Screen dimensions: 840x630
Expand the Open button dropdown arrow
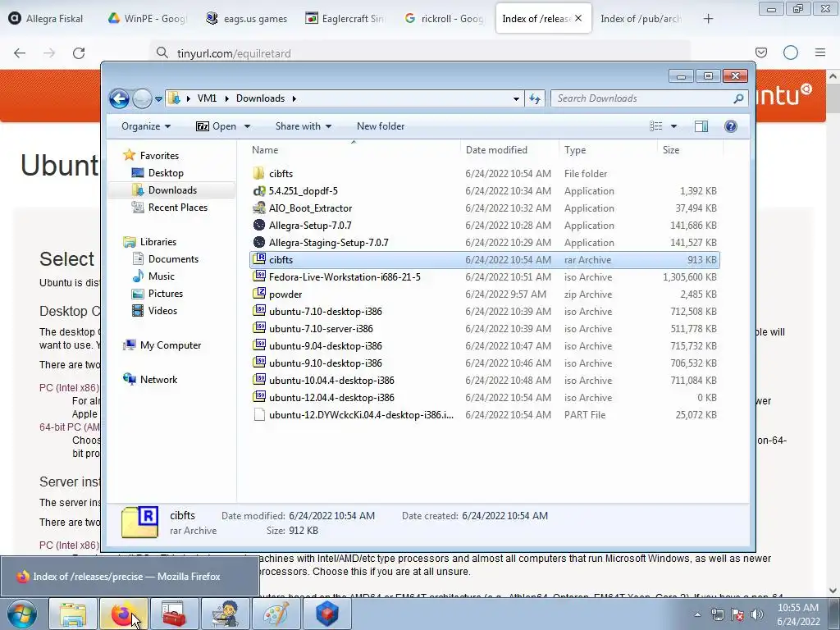click(x=248, y=126)
